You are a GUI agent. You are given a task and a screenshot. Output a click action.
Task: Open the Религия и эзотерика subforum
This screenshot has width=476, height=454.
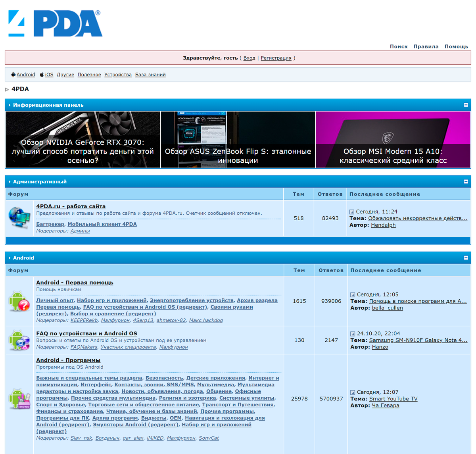click(x=188, y=398)
